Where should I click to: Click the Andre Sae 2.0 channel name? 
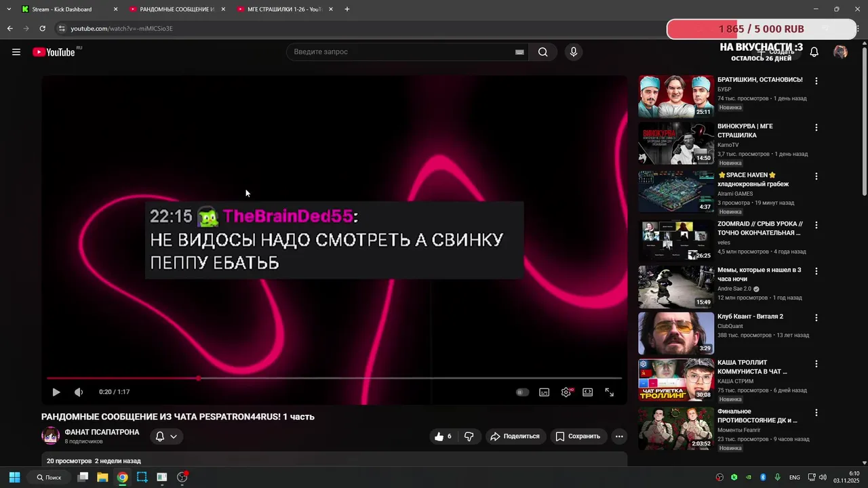pyautogui.click(x=736, y=289)
